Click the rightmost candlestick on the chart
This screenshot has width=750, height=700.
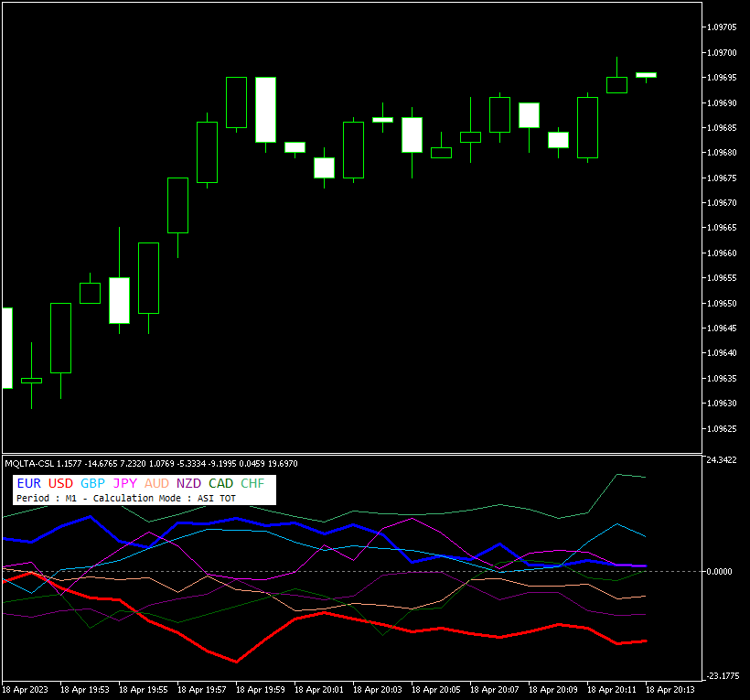(x=646, y=75)
